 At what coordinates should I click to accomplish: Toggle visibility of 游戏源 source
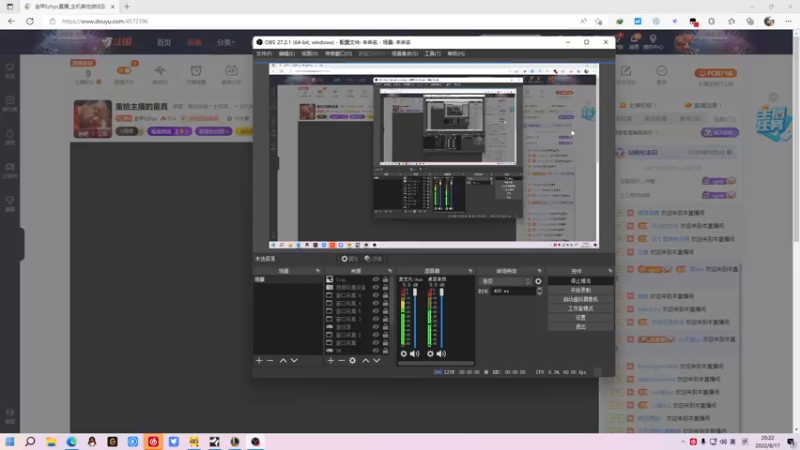click(x=376, y=327)
